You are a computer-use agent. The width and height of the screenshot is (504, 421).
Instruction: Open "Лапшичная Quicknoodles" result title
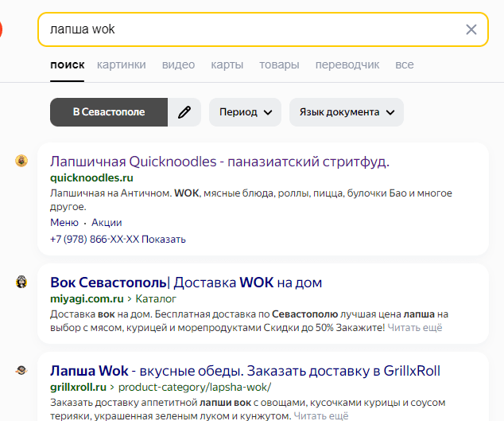pos(219,162)
